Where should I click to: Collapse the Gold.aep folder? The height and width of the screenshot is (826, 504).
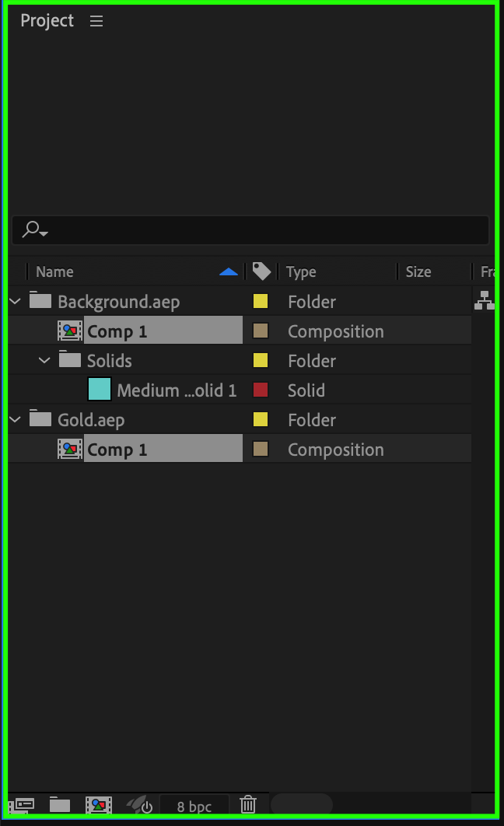[16, 419]
